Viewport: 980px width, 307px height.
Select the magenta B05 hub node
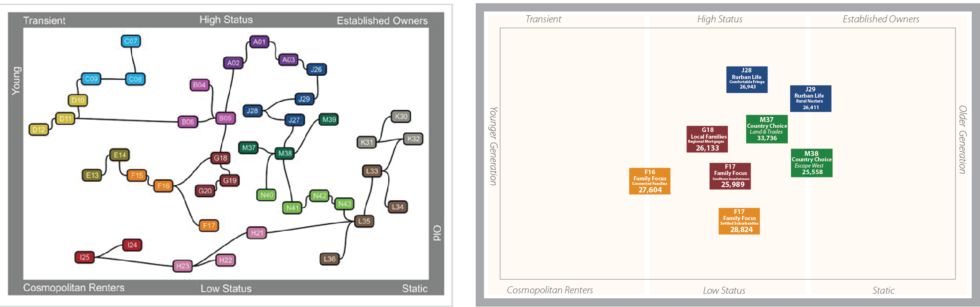(225, 118)
